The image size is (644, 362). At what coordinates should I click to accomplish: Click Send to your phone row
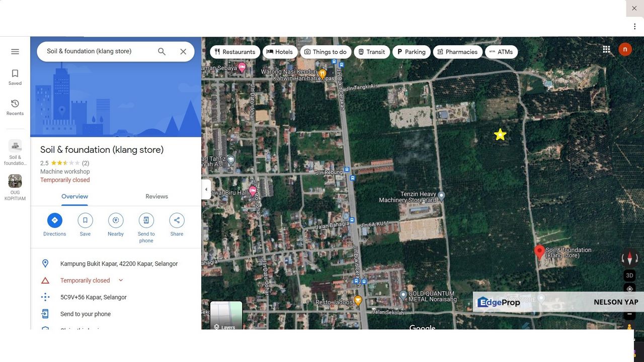[x=116, y=314]
